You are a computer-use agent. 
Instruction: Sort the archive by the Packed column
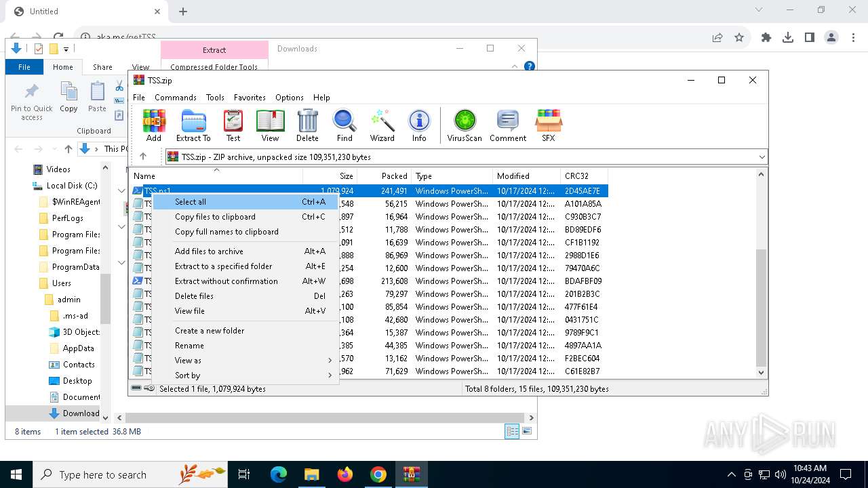click(x=384, y=176)
